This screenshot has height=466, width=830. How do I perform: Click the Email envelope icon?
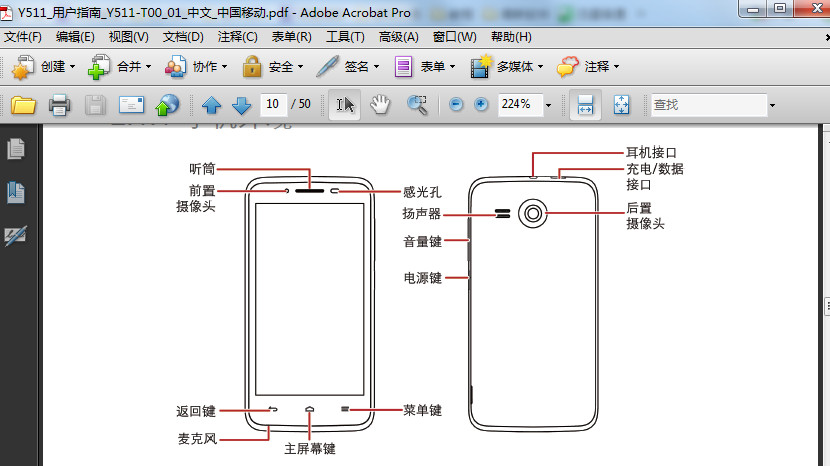131,105
